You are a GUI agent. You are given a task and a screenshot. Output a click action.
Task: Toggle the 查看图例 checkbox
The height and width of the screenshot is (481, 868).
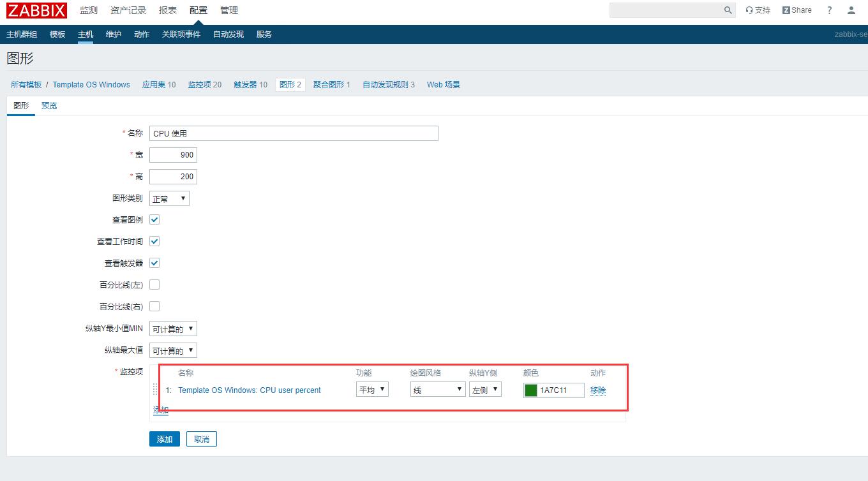(x=154, y=219)
